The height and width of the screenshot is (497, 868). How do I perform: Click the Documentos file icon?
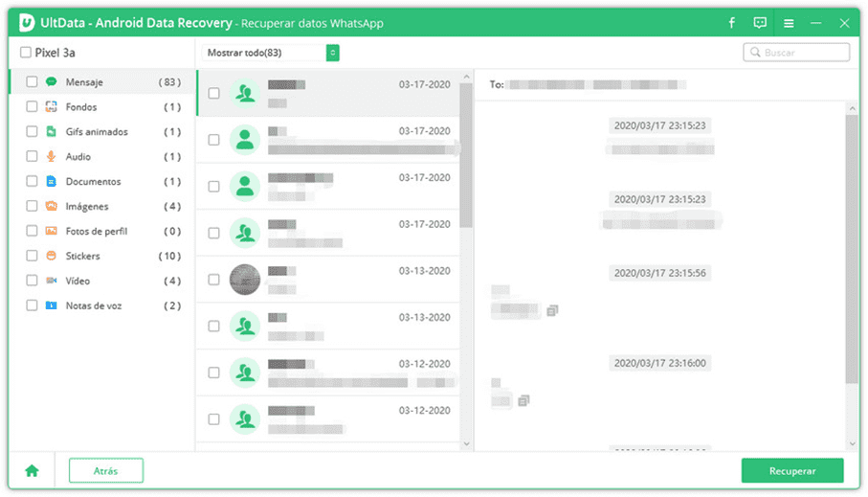tap(52, 181)
